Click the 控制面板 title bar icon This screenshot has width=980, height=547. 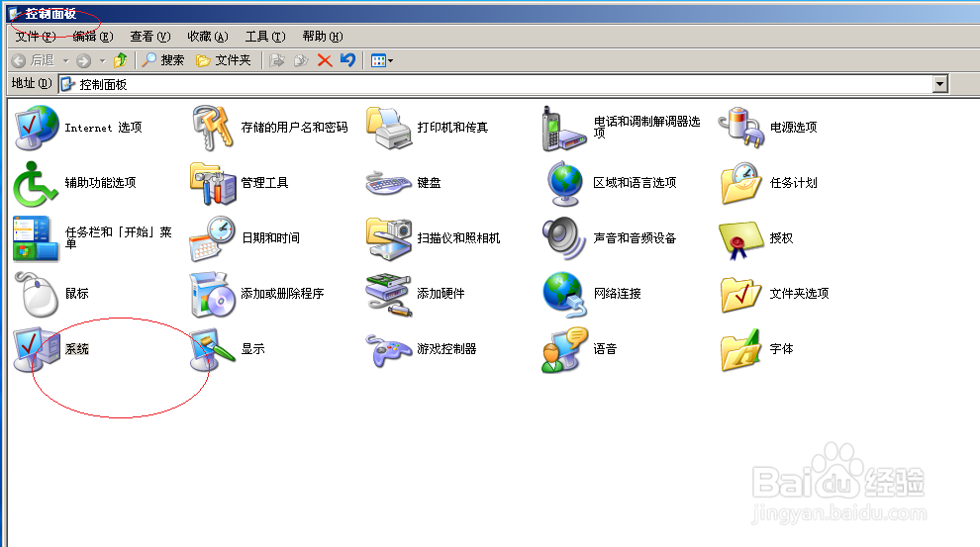coord(15,14)
